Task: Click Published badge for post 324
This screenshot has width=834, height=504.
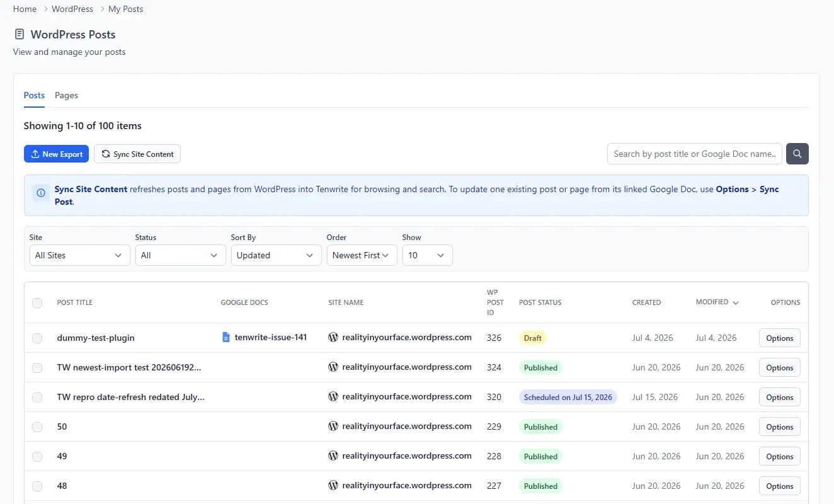Action: click(x=541, y=367)
